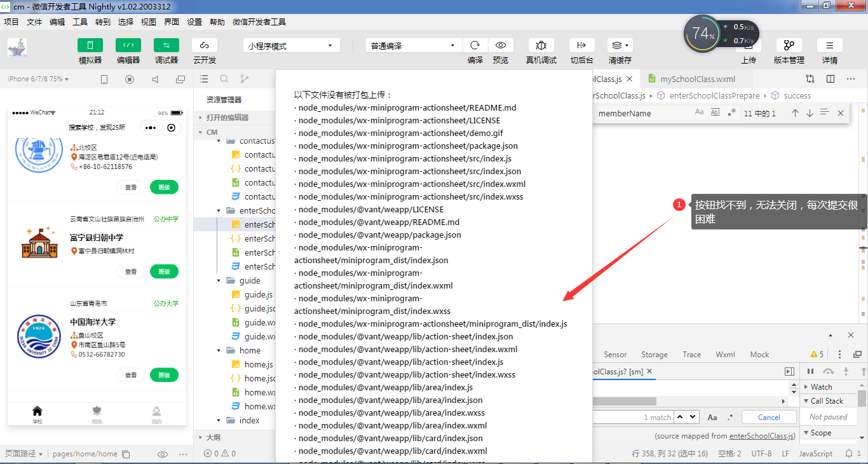Open the 清缓存 clear cache dropdown
Screen dimensions: 868x464
(x=620, y=45)
